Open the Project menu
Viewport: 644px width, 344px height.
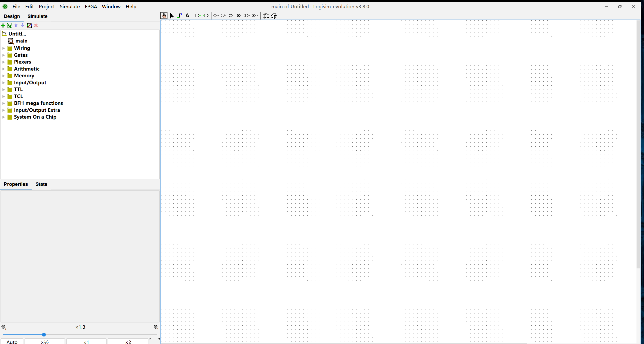click(x=47, y=7)
